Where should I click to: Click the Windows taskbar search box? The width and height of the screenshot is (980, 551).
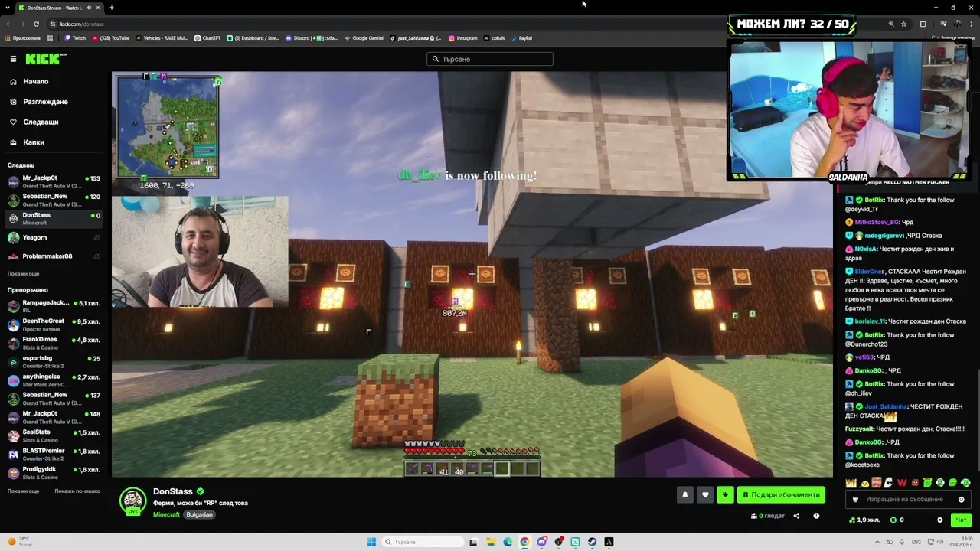pos(423,542)
